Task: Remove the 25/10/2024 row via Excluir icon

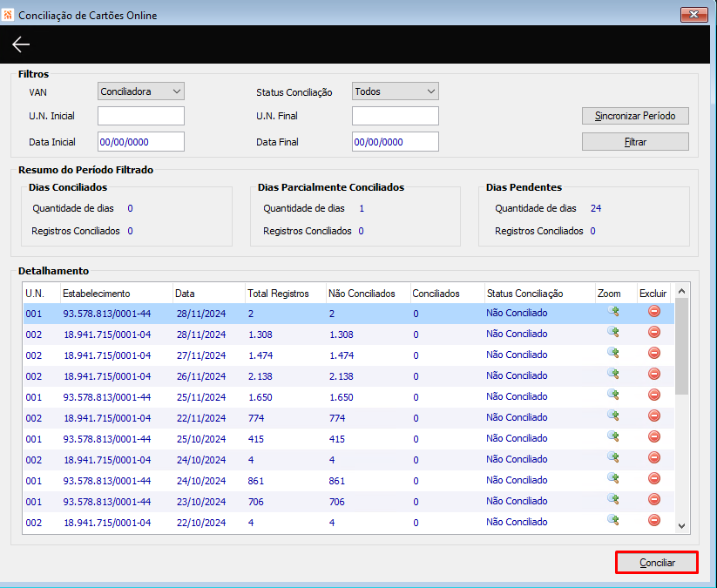Action: pyautogui.click(x=654, y=436)
